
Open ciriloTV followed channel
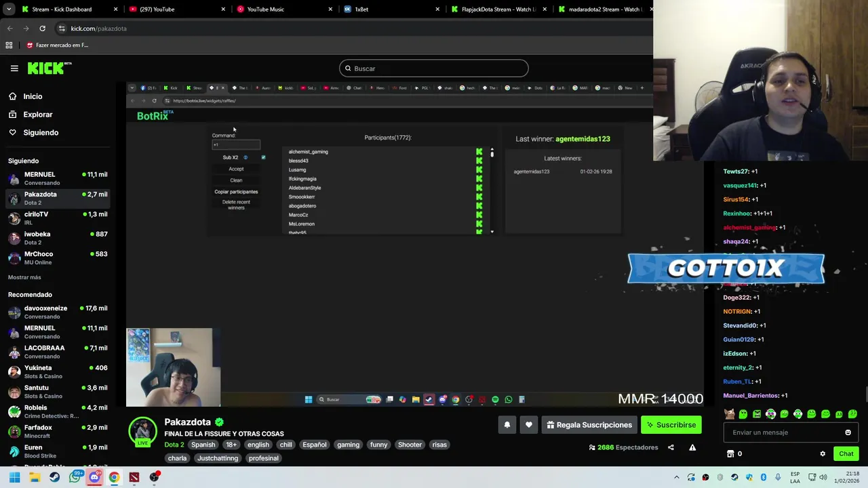click(58, 218)
